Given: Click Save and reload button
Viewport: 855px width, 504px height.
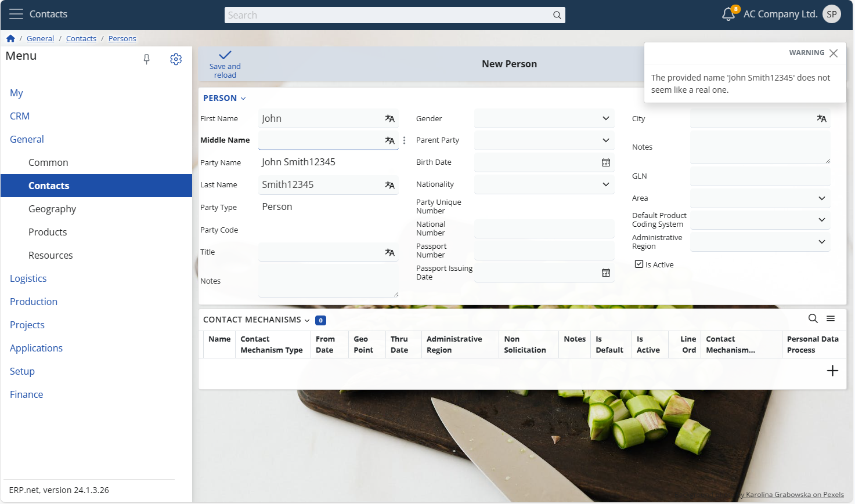Looking at the screenshot, I should tap(225, 64).
